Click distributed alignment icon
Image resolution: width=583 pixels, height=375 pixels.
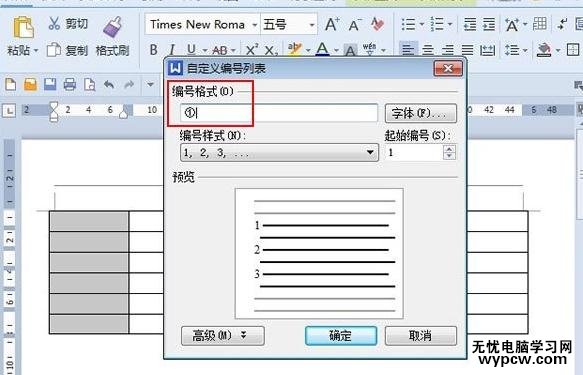pos(487,50)
